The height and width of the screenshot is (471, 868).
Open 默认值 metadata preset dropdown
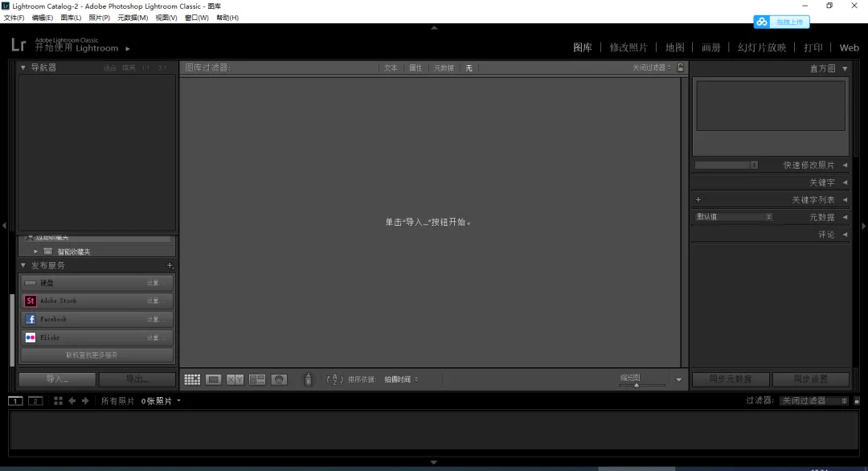734,217
